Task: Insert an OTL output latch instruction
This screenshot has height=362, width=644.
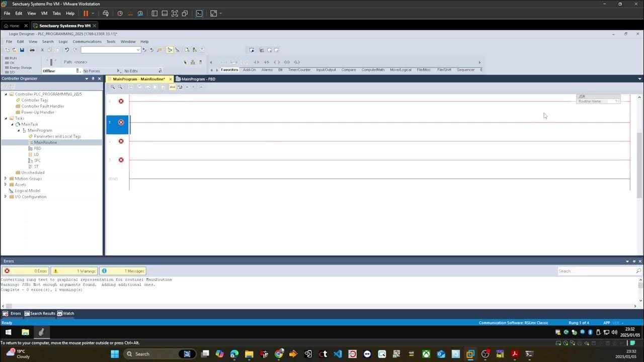Action: pos(297,62)
